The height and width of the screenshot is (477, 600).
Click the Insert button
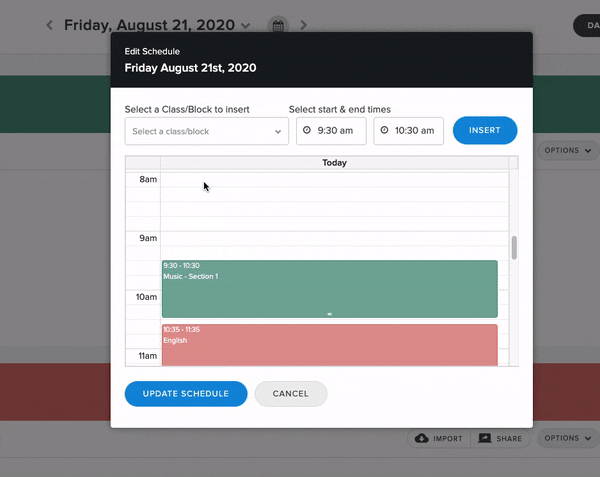click(x=485, y=130)
